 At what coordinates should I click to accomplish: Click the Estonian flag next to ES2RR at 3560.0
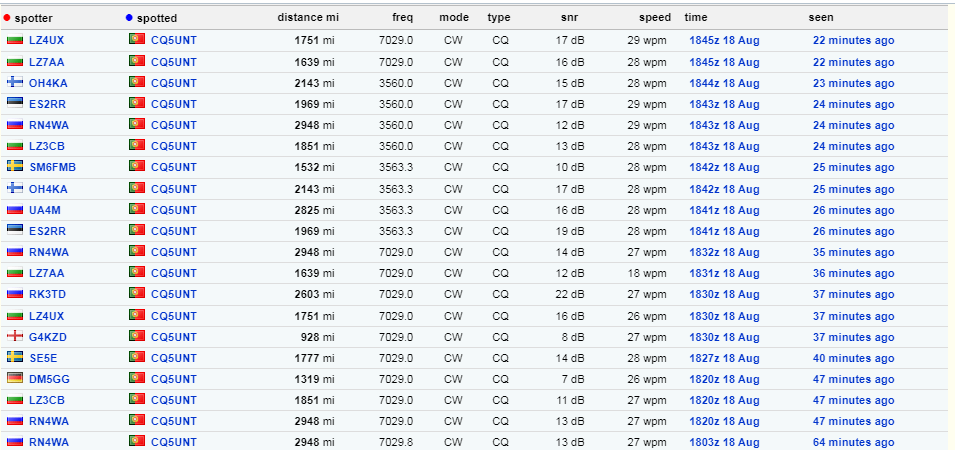(15, 104)
